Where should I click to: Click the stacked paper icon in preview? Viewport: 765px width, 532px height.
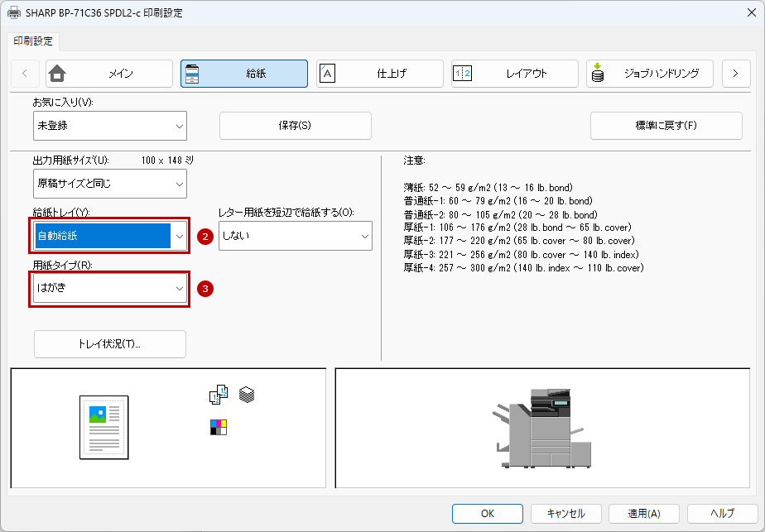click(247, 395)
